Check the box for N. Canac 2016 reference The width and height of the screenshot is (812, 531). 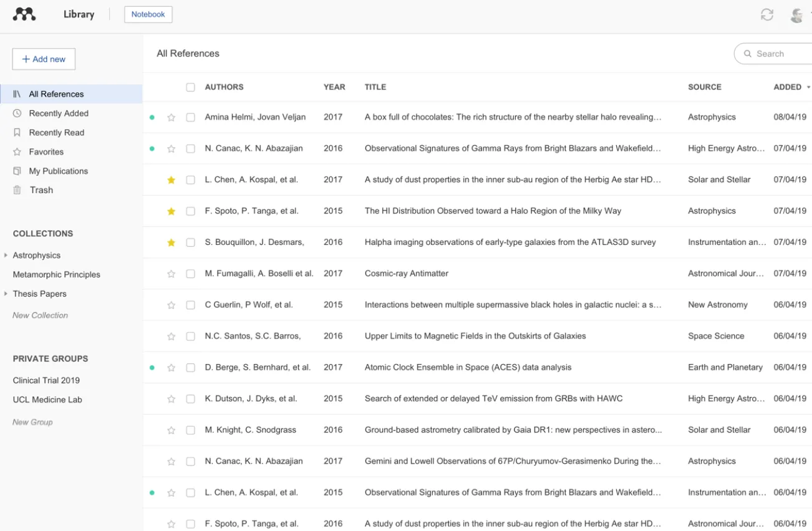point(190,148)
